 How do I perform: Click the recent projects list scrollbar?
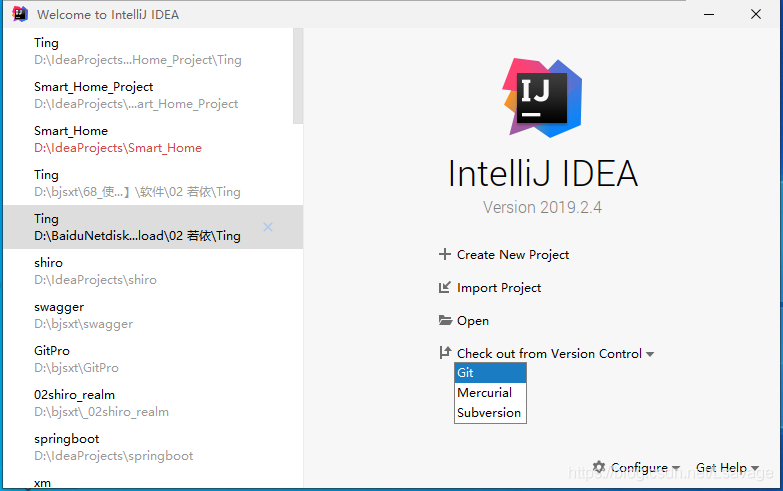(x=297, y=75)
